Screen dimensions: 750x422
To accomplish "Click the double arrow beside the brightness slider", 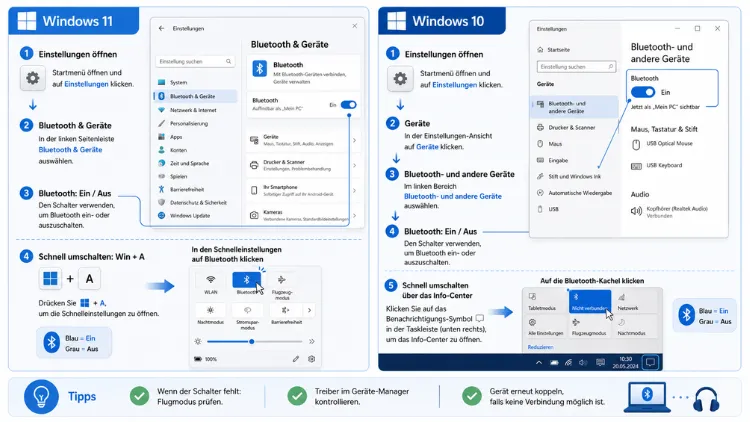I will click(312, 342).
